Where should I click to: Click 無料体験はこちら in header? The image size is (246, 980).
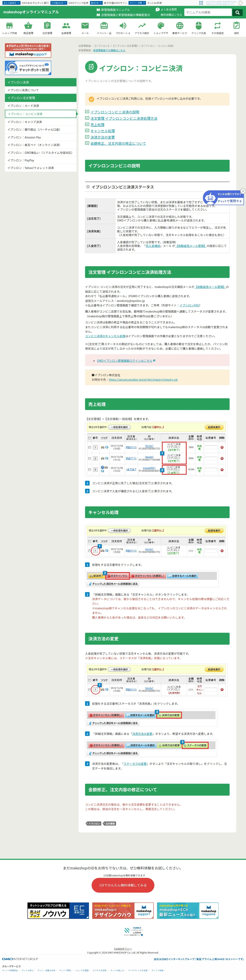point(171,15)
